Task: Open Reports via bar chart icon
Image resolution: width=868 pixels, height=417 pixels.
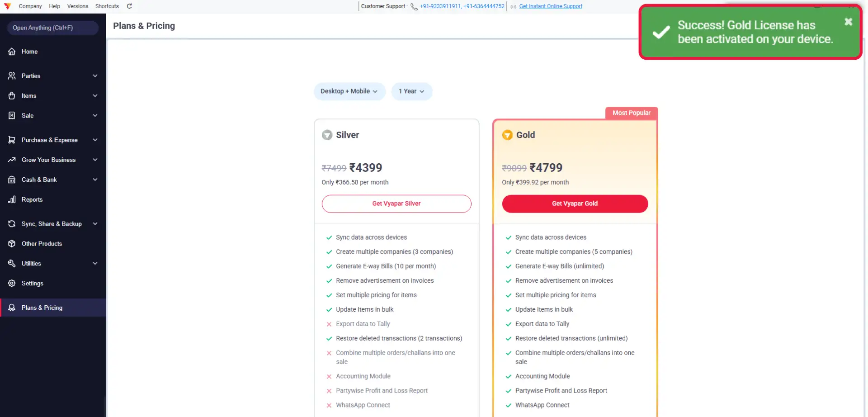Action: pyautogui.click(x=12, y=199)
